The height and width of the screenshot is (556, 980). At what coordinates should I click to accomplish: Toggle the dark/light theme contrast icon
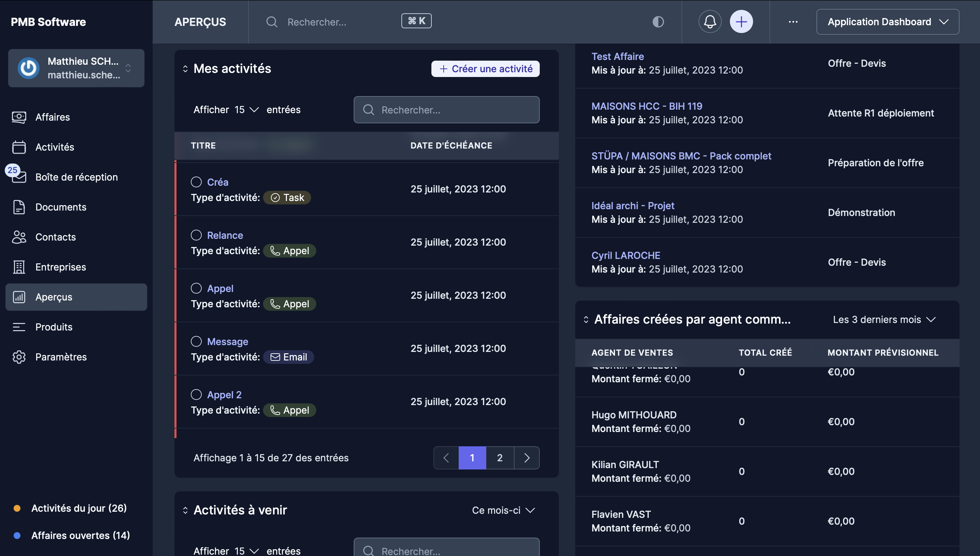(x=658, y=22)
